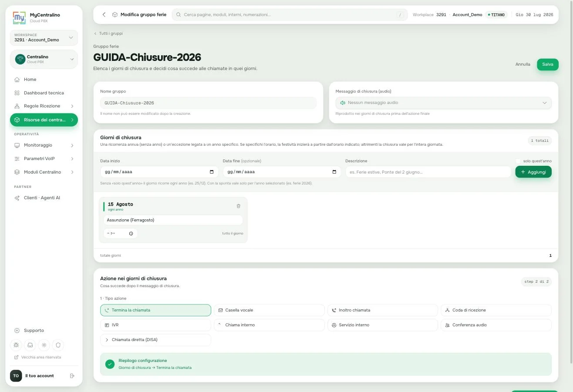The width and height of the screenshot is (573, 392).
Task: Click the logout icon beside Il tuo account
Action: coord(72,376)
